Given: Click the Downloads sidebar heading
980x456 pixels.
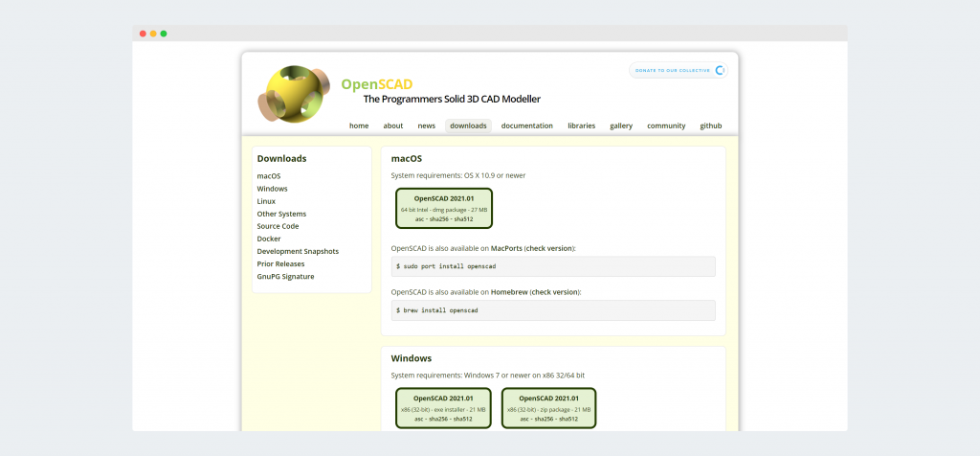Looking at the screenshot, I should pos(282,159).
